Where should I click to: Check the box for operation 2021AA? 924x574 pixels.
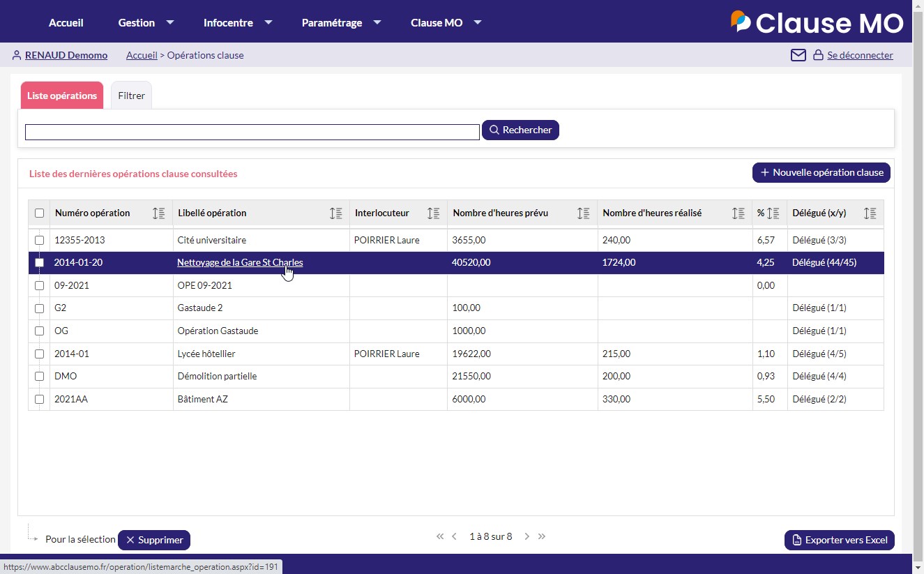point(40,400)
